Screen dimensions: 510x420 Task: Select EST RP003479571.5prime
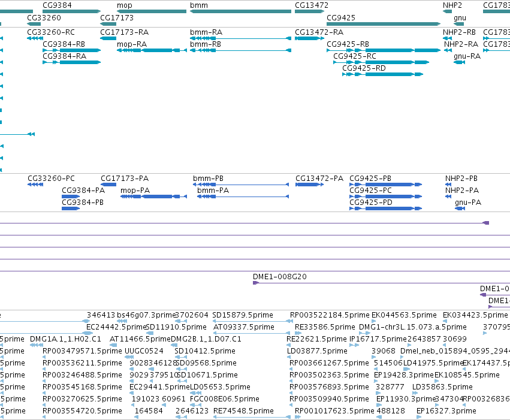[x=82, y=351]
